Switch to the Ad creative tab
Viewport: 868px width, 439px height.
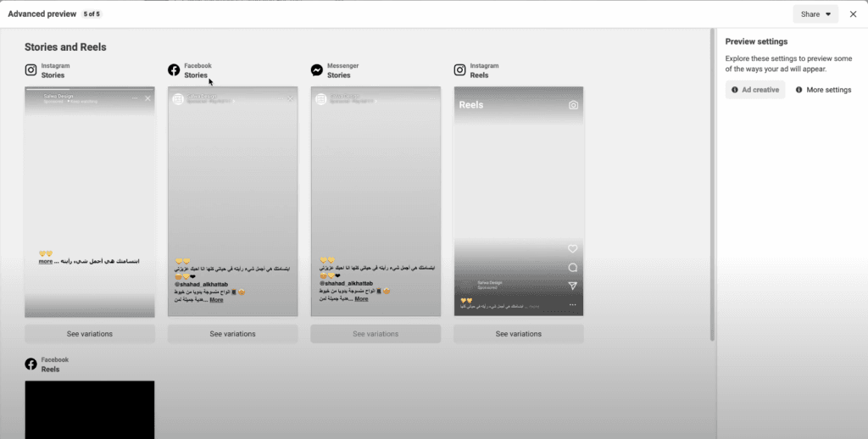click(755, 90)
